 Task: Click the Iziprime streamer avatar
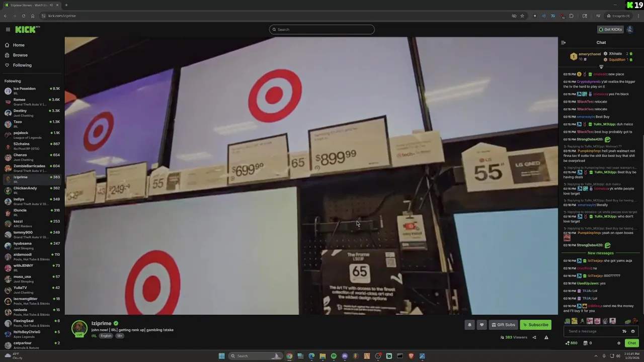[x=79, y=328]
